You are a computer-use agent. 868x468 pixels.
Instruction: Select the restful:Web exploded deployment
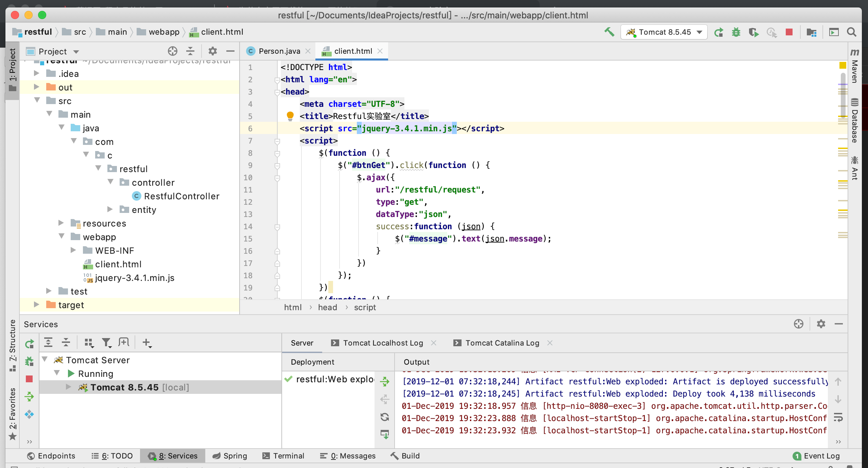coord(329,379)
